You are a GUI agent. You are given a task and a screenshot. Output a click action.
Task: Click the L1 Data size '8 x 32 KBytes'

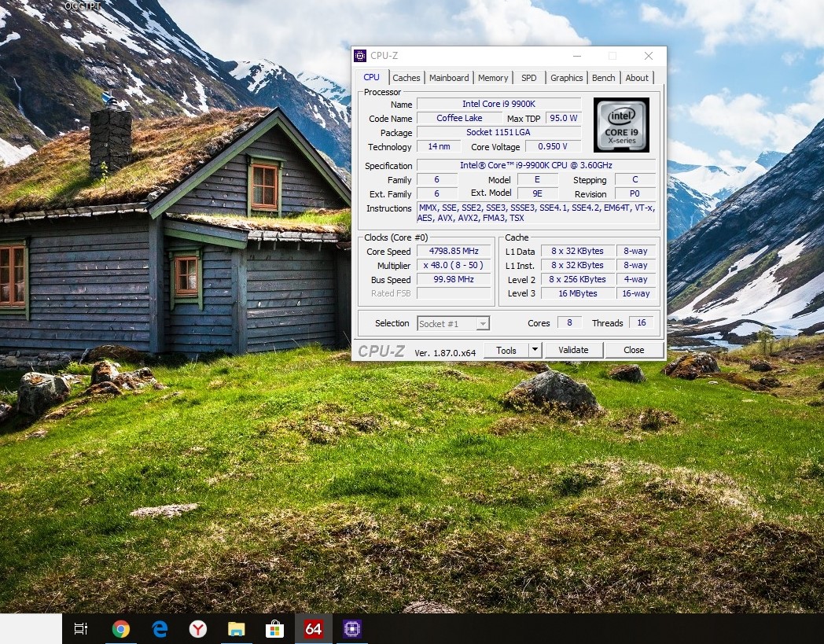pyautogui.click(x=577, y=252)
